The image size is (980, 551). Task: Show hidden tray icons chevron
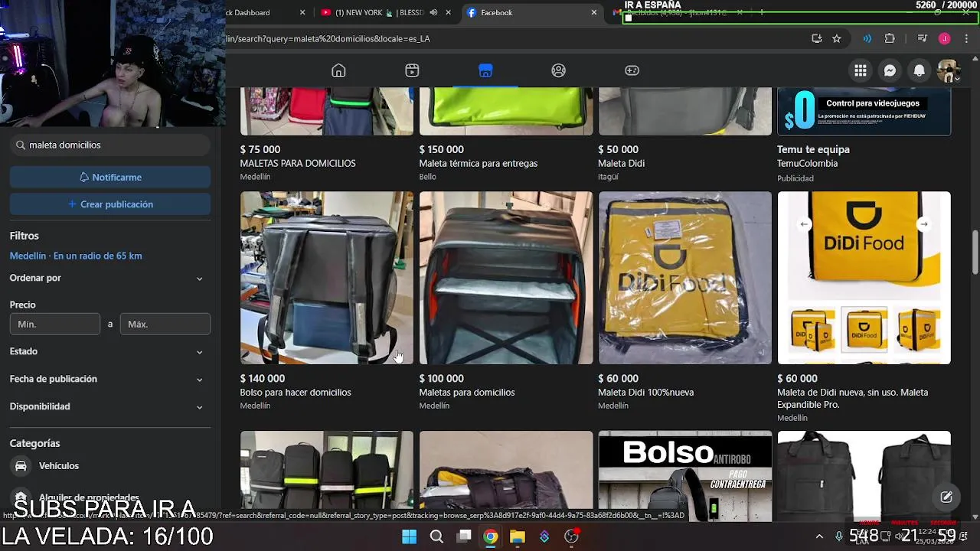pyautogui.click(x=819, y=536)
